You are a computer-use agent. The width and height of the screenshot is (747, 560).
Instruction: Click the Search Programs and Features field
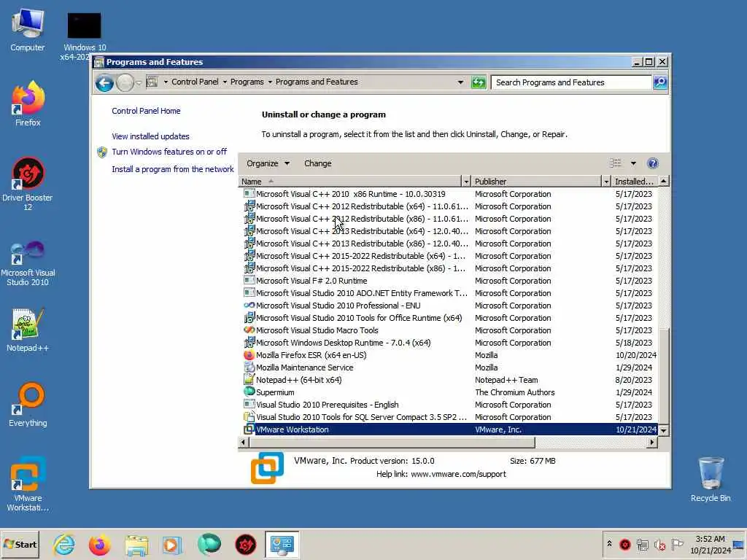click(571, 82)
